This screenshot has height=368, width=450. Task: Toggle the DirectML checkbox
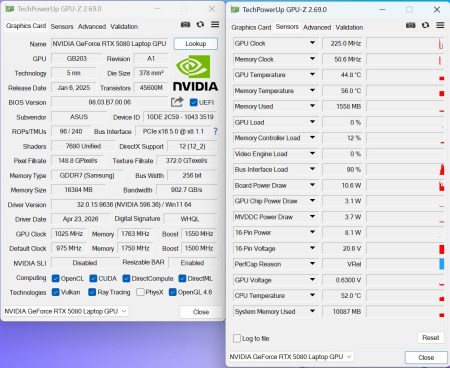click(182, 278)
